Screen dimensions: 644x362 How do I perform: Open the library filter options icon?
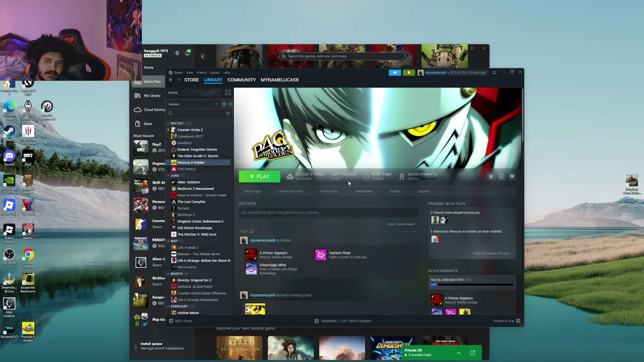click(227, 114)
